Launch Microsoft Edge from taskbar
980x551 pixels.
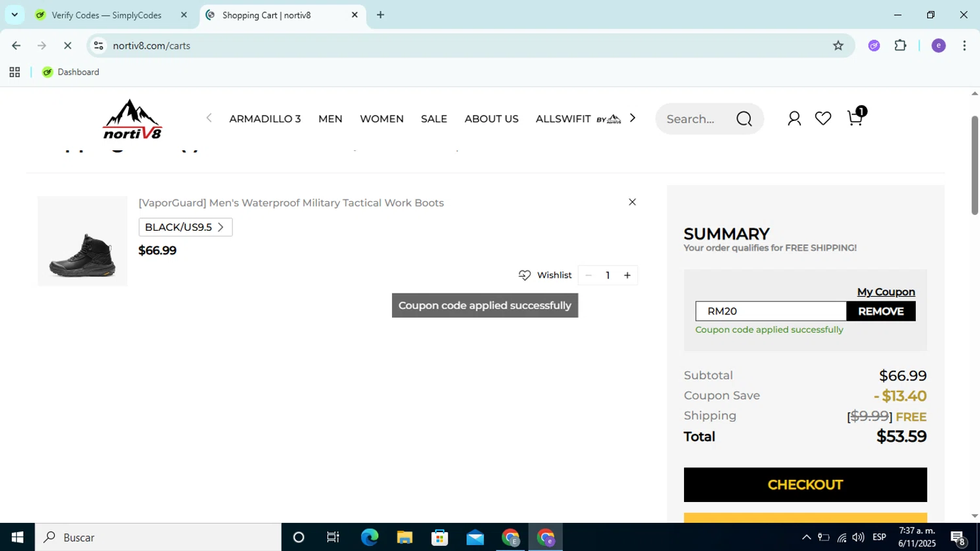(369, 537)
